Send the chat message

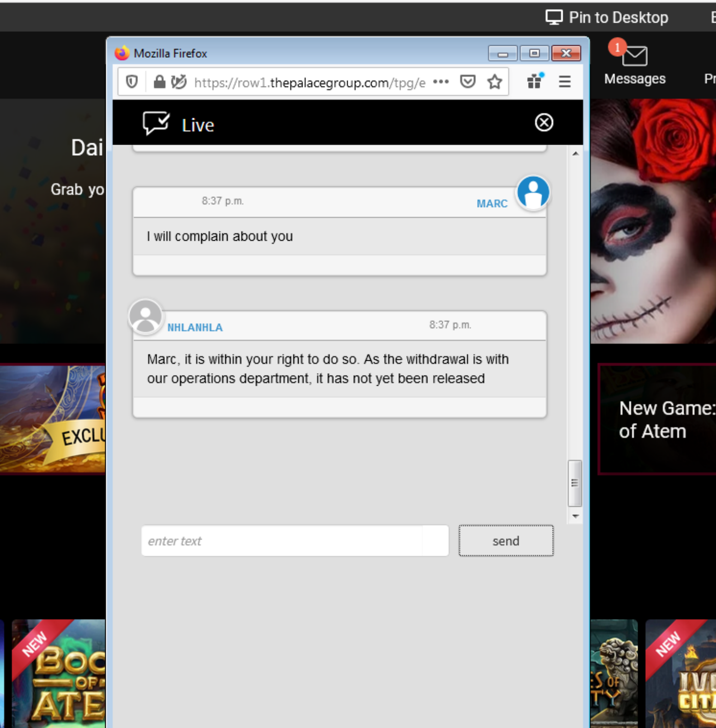click(x=506, y=540)
